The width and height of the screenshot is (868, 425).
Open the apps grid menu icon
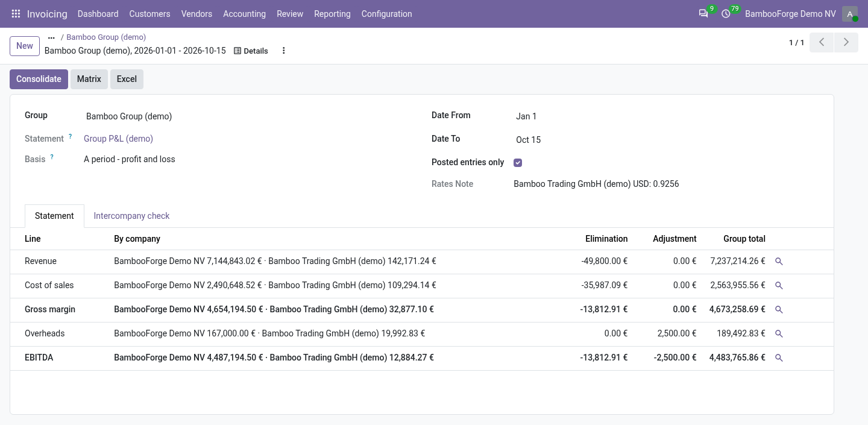[x=16, y=14]
